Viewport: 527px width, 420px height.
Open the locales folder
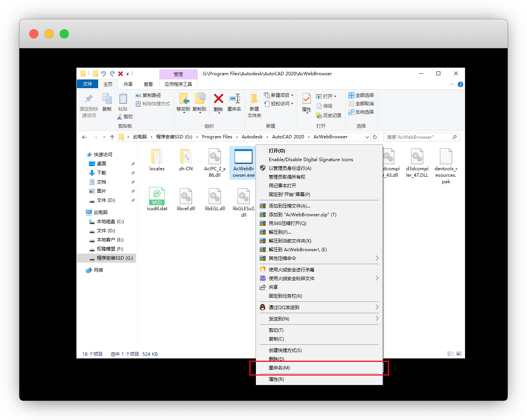point(157,157)
